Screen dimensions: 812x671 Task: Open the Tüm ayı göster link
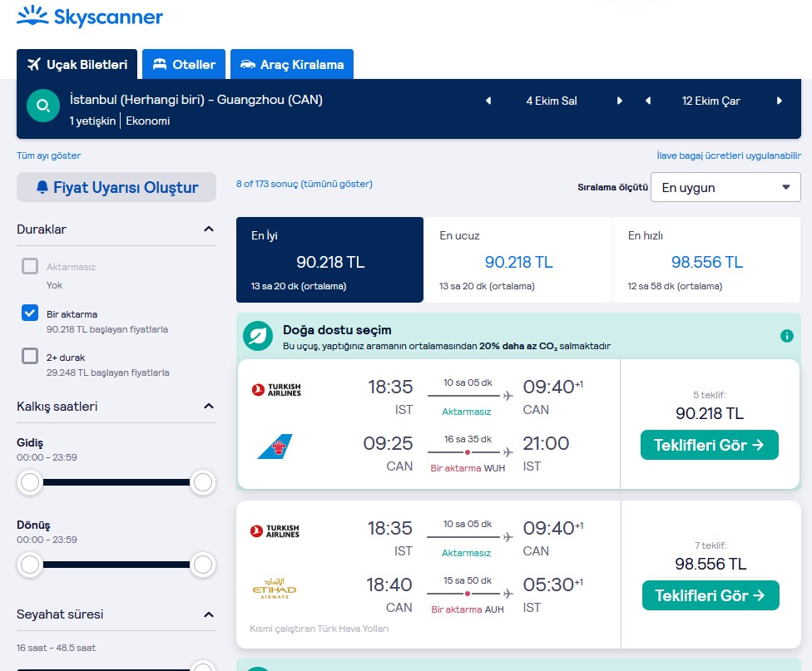49,155
